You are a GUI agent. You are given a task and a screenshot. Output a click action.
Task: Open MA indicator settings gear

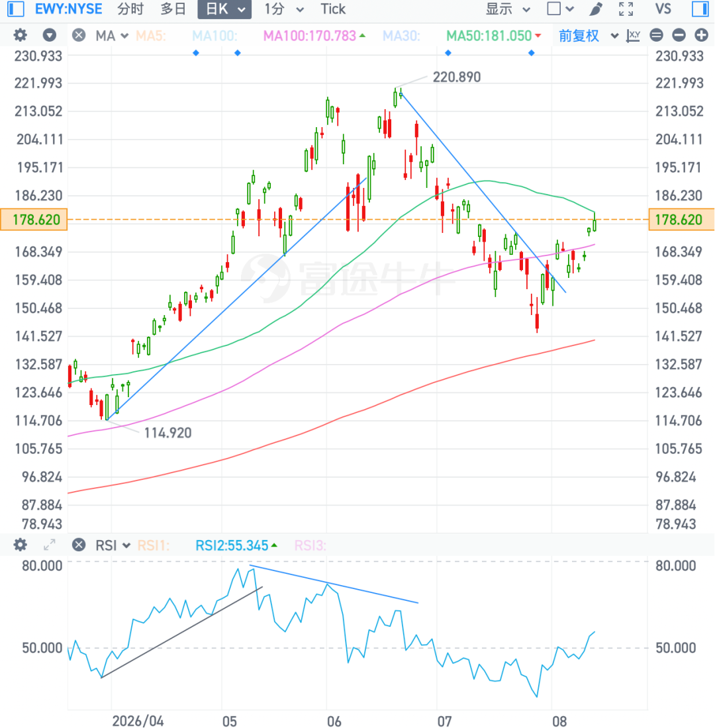pyautogui.click(x=20, y=35)
